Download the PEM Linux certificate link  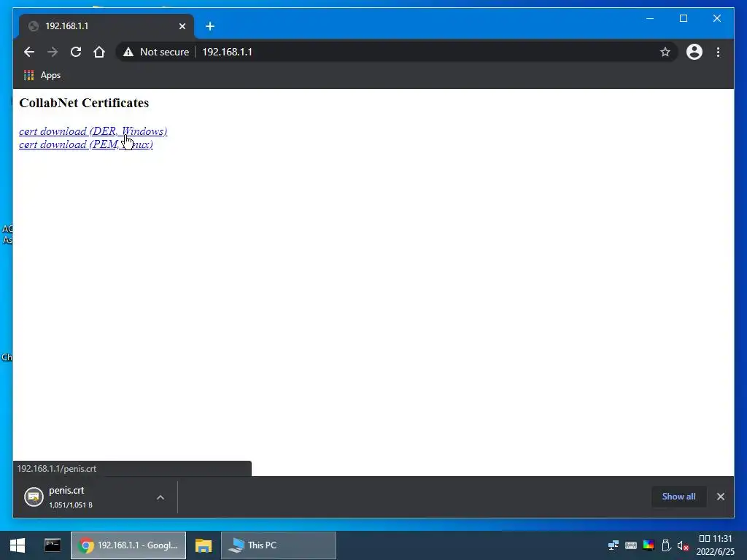click(86, 144)
